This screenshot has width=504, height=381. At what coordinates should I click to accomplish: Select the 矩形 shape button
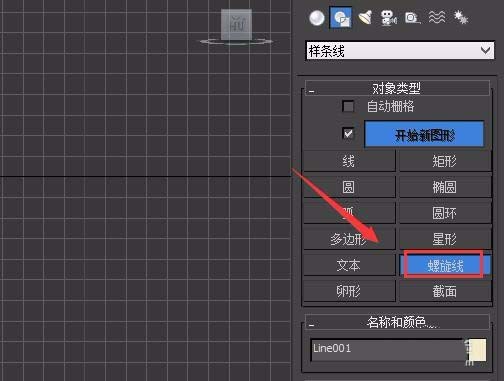pos(445,161)
